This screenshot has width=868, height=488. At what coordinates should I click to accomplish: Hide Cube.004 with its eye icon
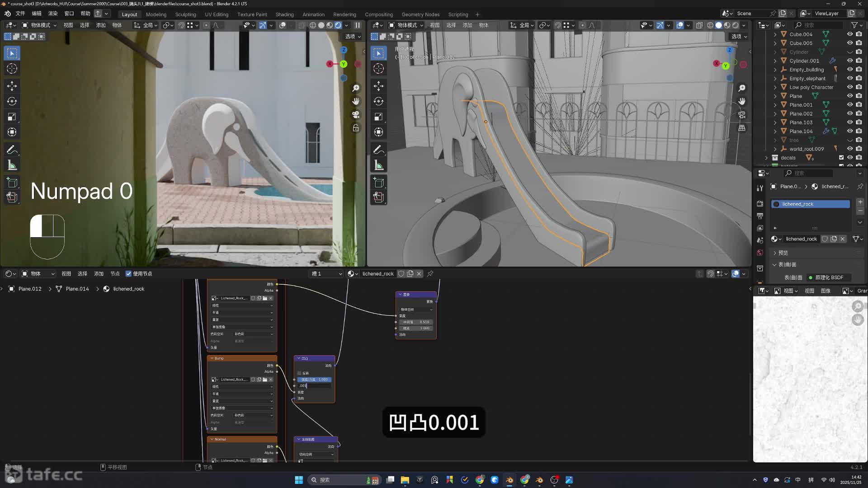click(x=849, y=34)
